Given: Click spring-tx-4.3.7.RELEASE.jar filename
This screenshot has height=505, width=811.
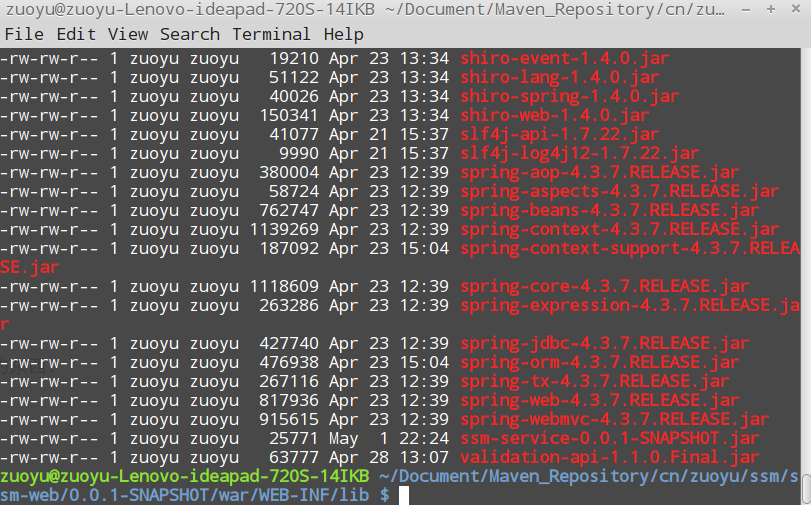Looking at the screenshot, I should [x=594, y=382].
